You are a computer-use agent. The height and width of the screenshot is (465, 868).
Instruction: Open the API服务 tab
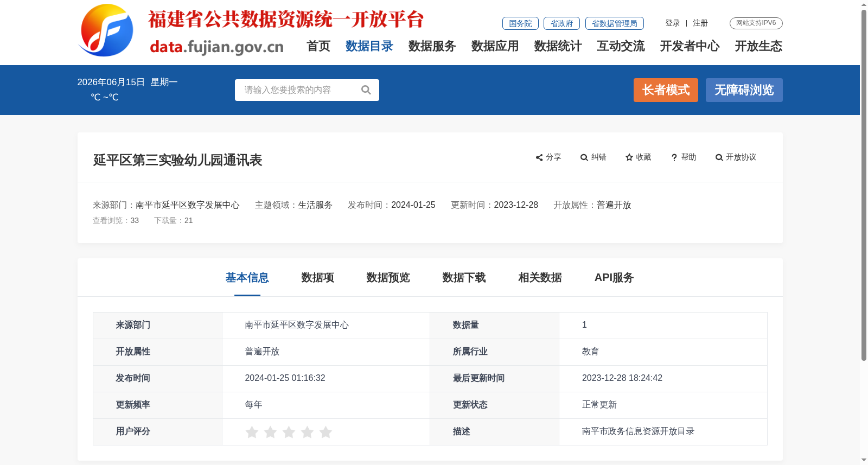point(614,278)
